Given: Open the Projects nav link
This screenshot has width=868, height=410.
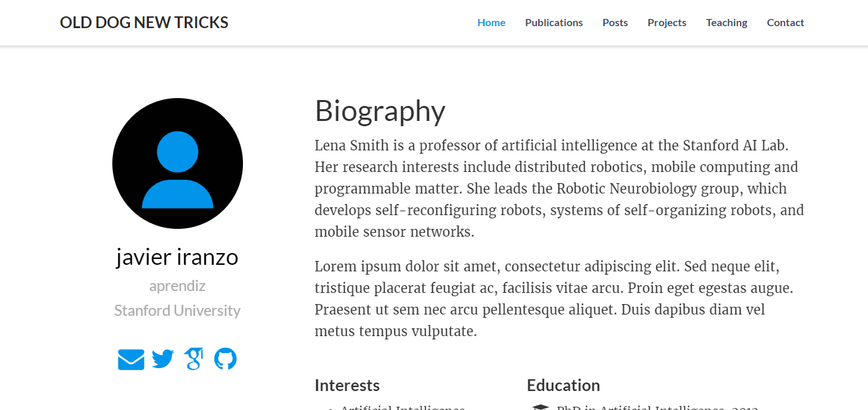Looking at the screenshot, I should tap(667, 23).
